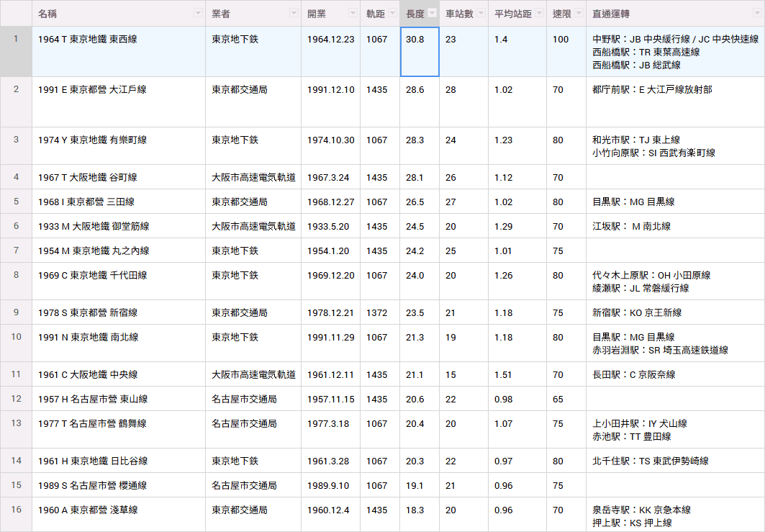Open the 長度 column filter dropdown
Screen dimensions: 765x532
[x=433, y=13]
